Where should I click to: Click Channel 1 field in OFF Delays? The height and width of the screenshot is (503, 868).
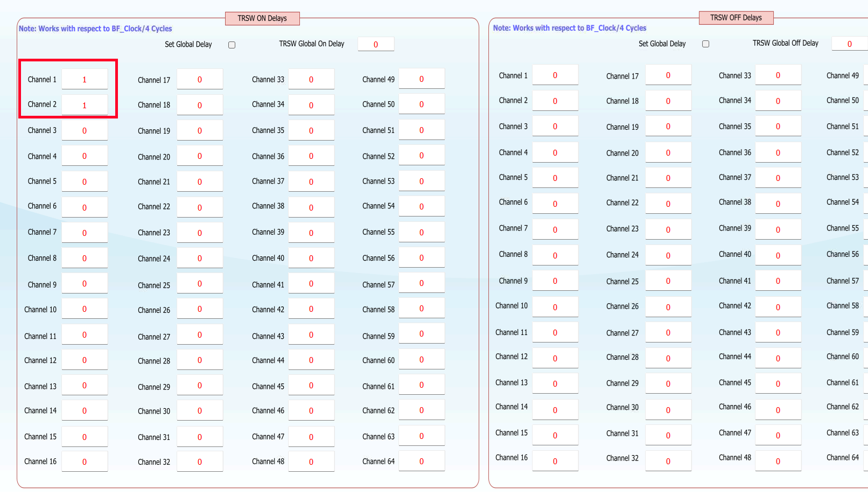point(555,75)
